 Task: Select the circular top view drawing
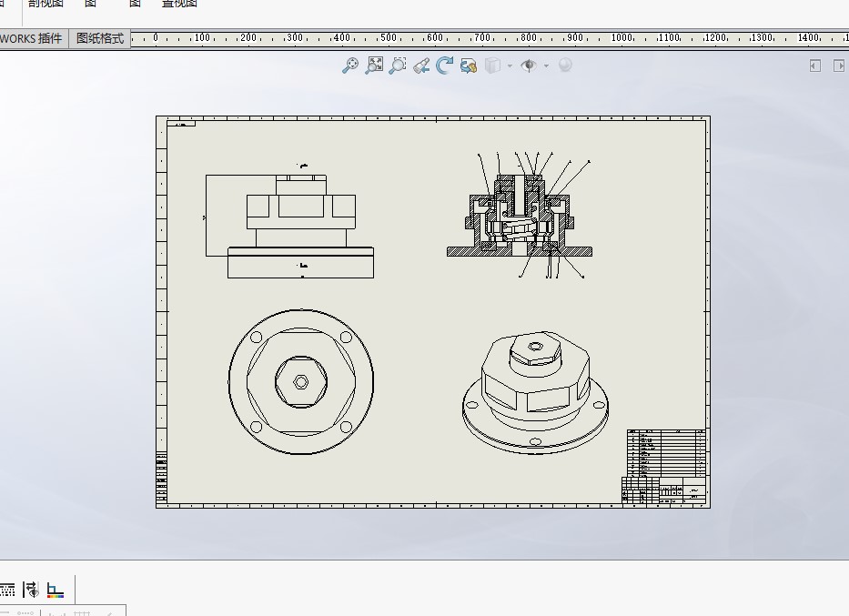click(301, 381)
